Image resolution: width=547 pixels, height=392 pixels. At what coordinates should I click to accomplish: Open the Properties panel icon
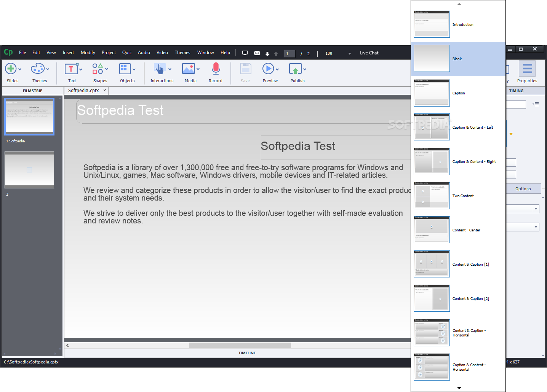[527, 69]
